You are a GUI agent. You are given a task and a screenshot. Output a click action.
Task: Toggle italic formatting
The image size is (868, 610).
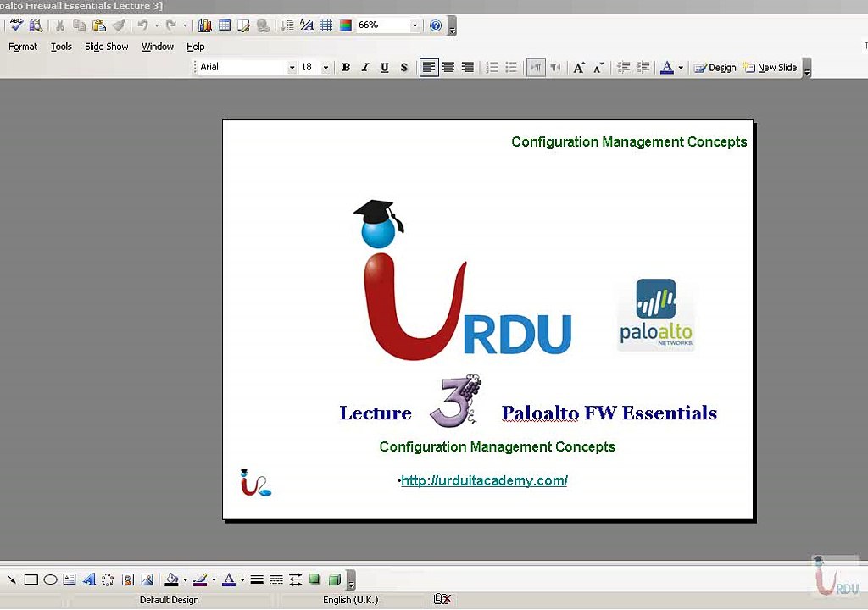(x=365, y=68)
